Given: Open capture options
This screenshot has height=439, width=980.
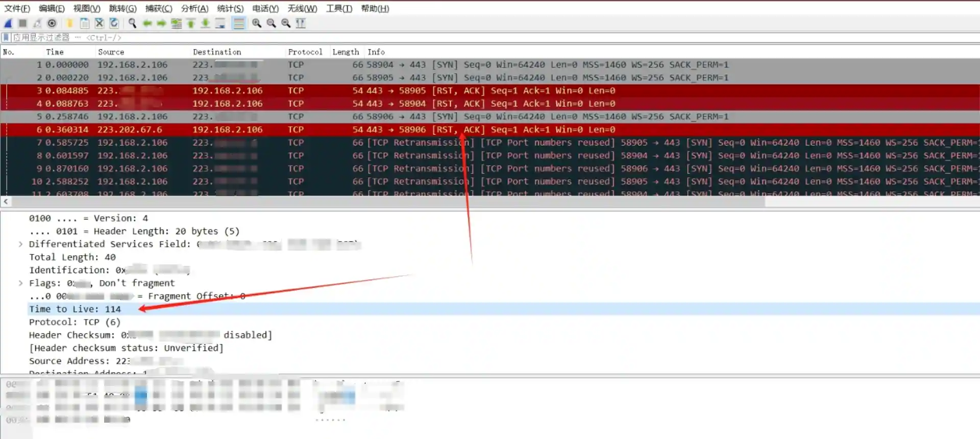Looking at the screenshot, I should 52,23.
